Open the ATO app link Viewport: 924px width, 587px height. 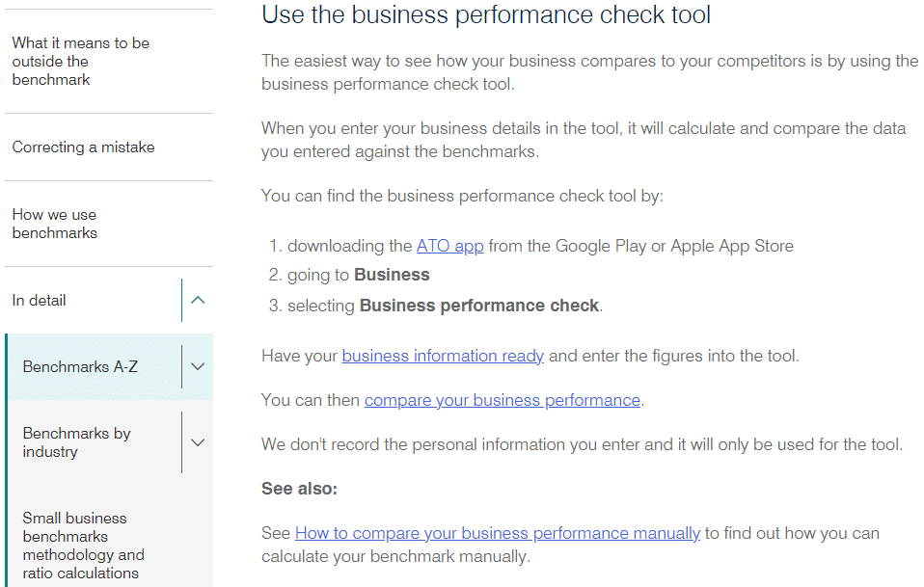click(x=449, y=246)
